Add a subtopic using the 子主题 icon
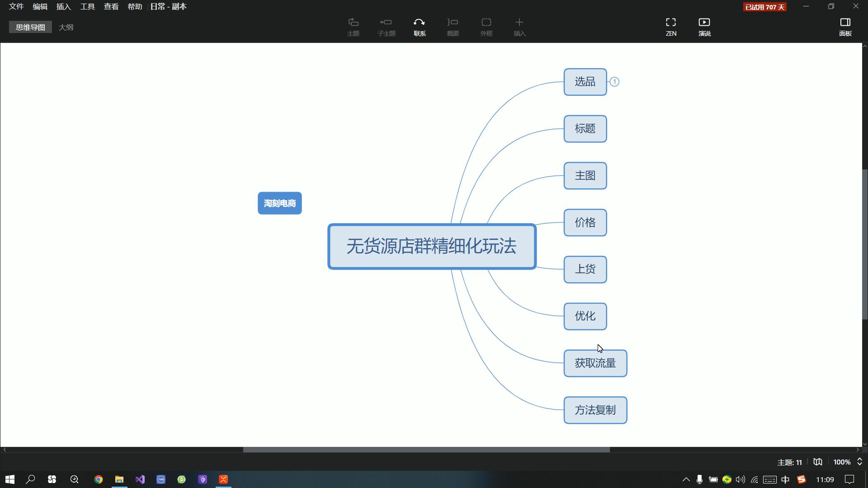The height and width of the screenshot is (488, 868). coord(386,26)
